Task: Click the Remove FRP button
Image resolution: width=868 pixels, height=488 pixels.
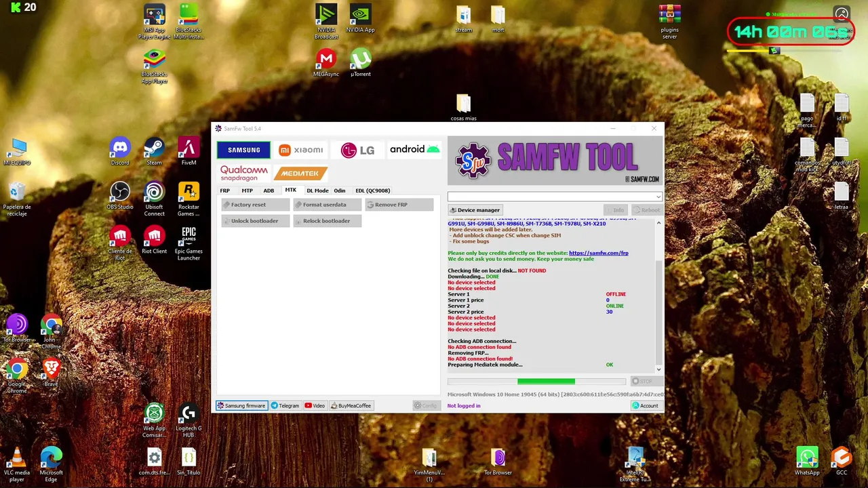Action: (399, 205)
